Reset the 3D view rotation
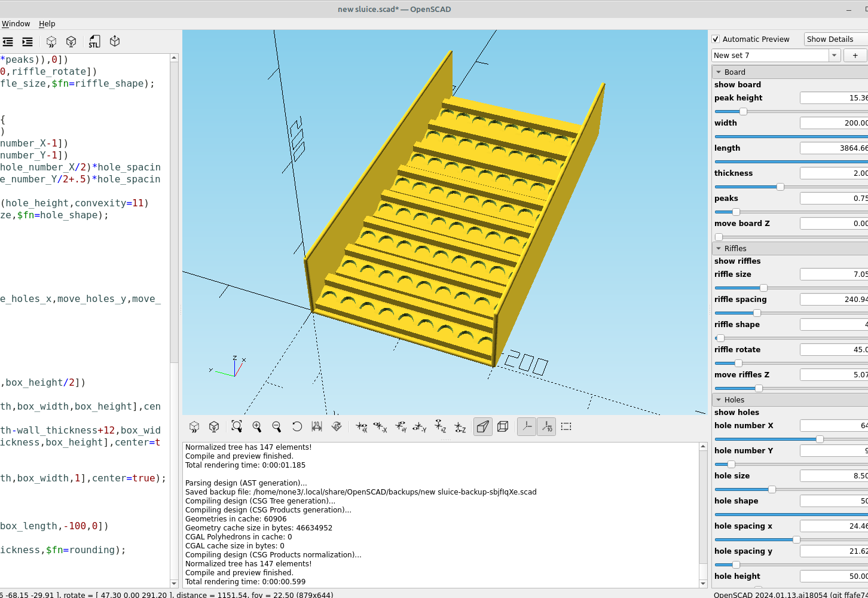This screenshot has width=868, height=598. coord(297,426)
